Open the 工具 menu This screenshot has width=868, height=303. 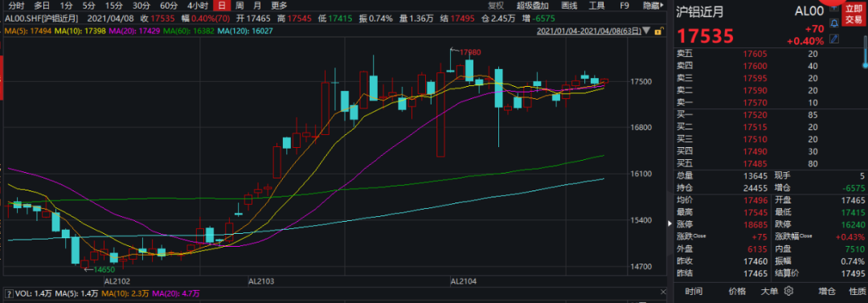coord(596,6)
